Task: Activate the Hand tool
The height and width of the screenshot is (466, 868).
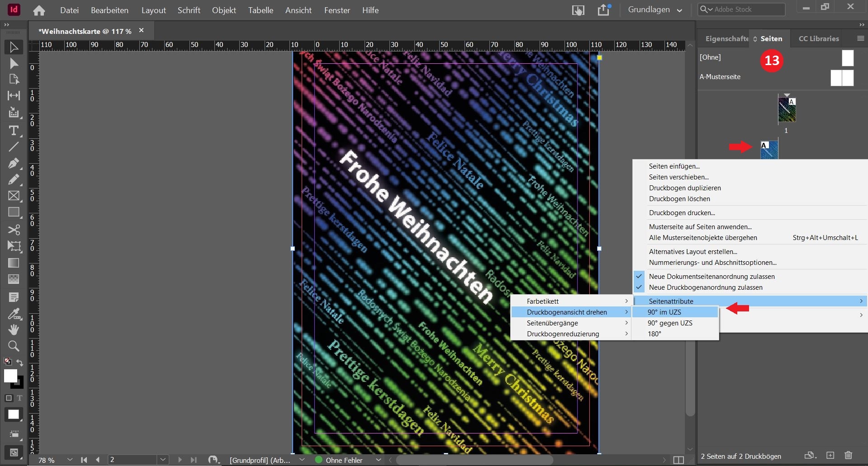Action: coord(14,329)
